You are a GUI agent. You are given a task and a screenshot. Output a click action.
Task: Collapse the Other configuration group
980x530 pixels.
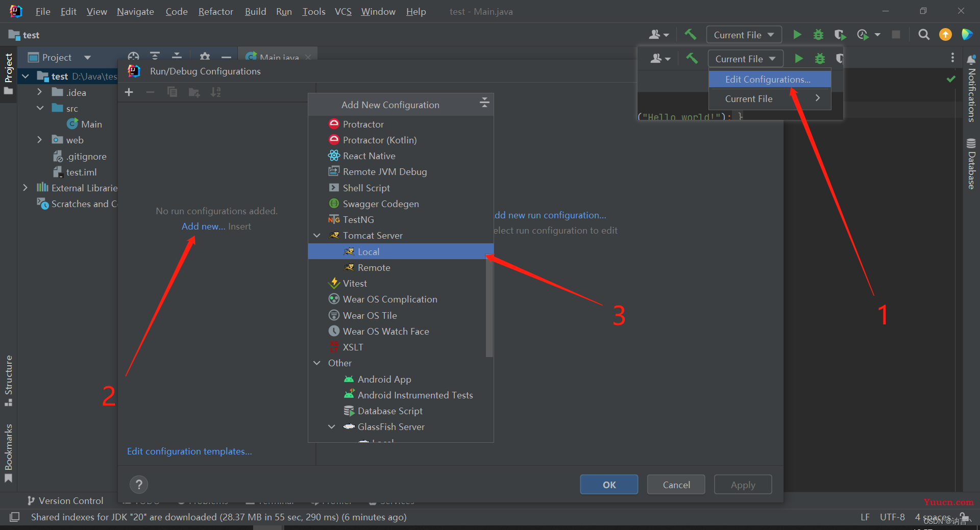[x=317, y=363]
